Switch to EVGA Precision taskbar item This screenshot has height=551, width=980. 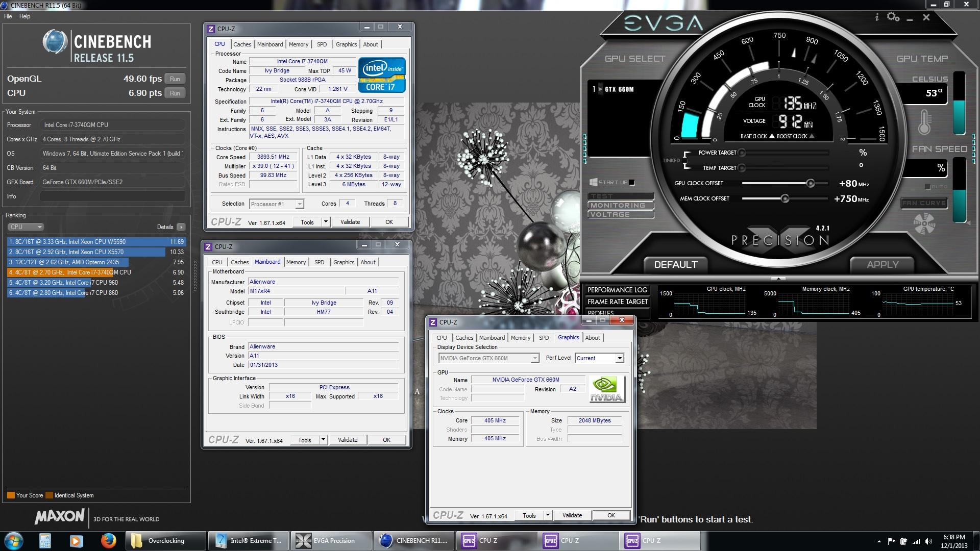(331, 541)
